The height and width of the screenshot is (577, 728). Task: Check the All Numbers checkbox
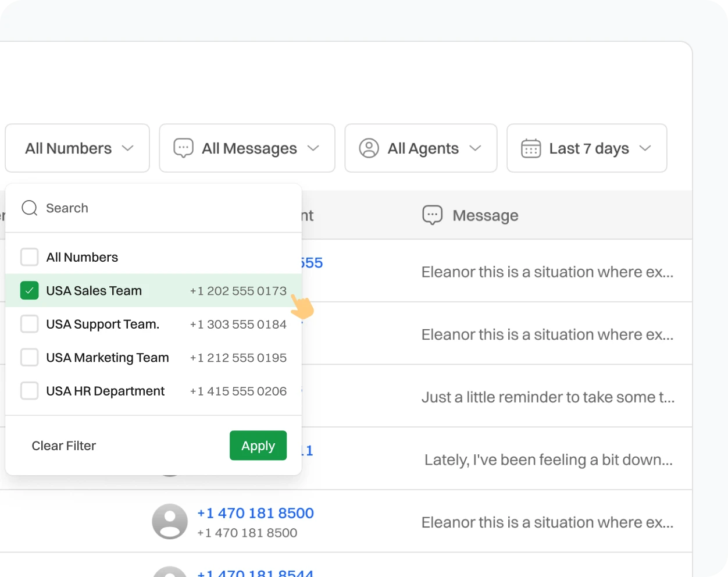(29, 257)
